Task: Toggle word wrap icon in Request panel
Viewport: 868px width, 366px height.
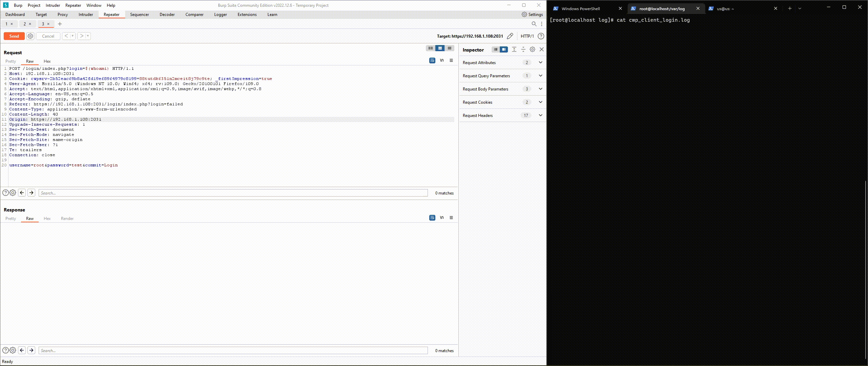Action: [x=432, y=60]
